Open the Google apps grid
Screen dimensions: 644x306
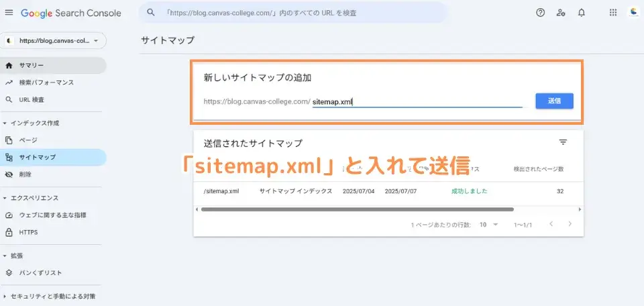[x=613, y=13]
